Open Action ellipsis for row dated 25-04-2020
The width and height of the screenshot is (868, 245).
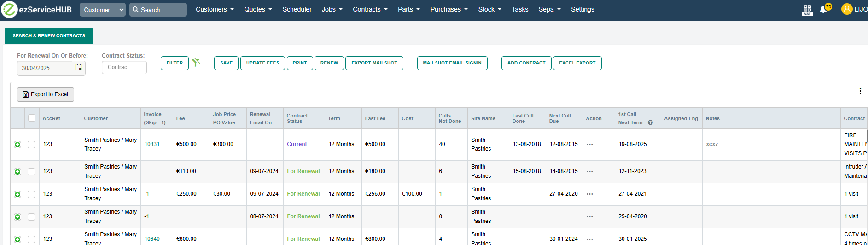coord(590,216)
